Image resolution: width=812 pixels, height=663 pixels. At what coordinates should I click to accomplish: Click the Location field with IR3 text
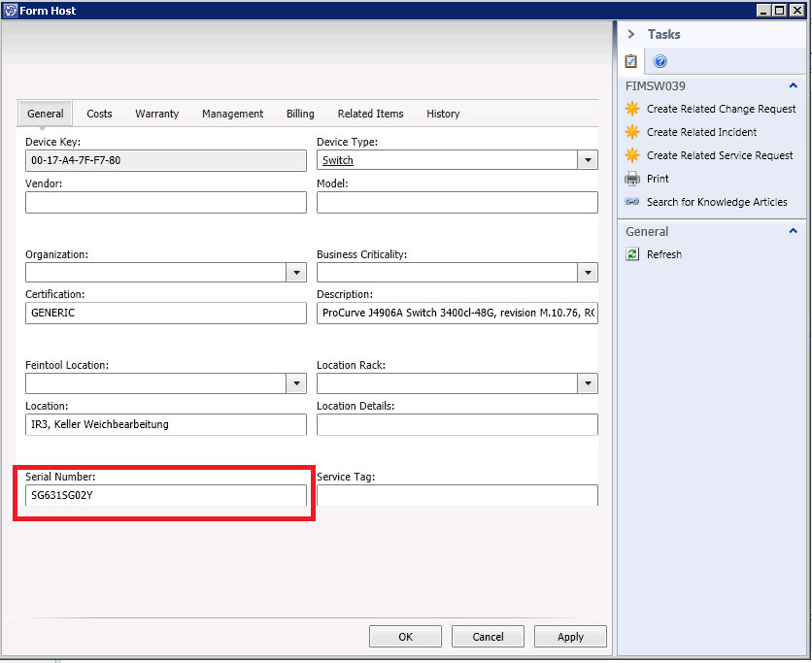166,424
